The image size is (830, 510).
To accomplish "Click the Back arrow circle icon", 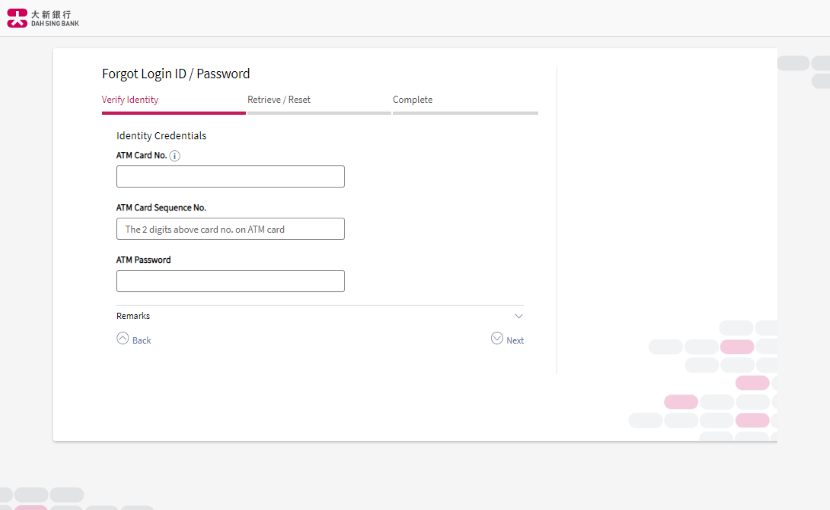I will (122, 338).
